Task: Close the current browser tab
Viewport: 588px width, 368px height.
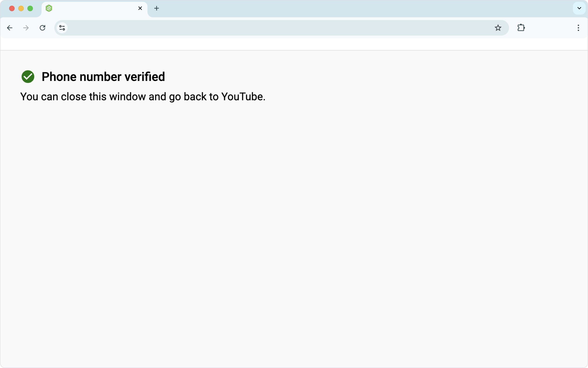Action: click(x=140, y=8)
